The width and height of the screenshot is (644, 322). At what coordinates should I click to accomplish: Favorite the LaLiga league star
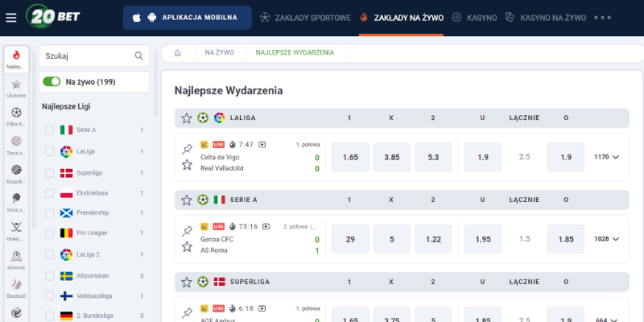[x=187, y=118]
